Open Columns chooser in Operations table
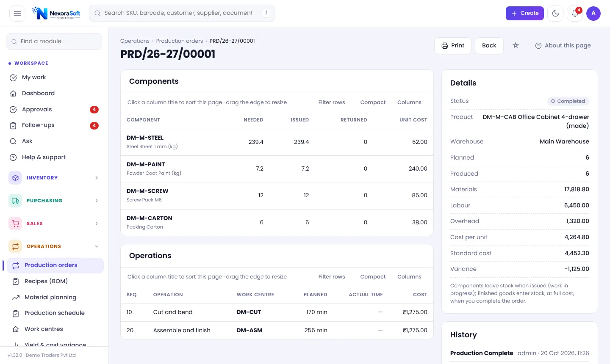Viewport: 610px width, 364px height. (x=409, y=277)
